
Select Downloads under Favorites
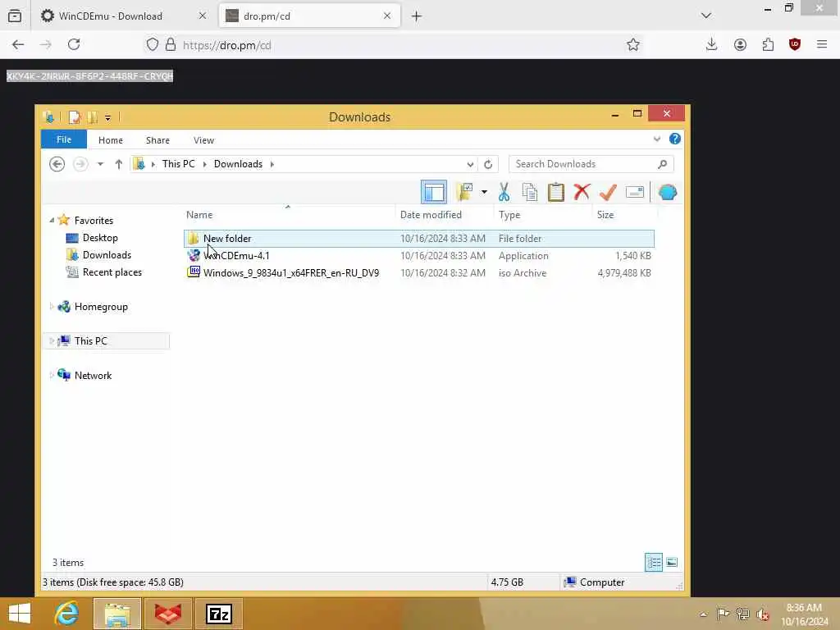(x=106, y=254)
